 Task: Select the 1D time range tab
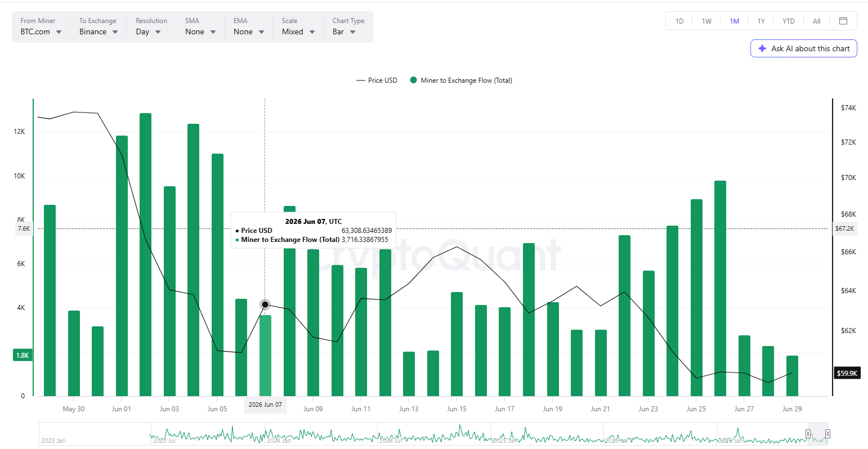(679, 21)
